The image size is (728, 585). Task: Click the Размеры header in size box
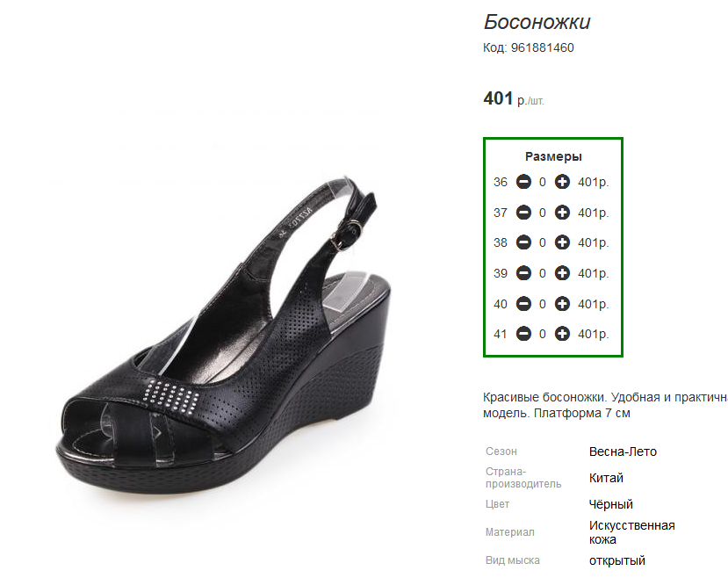(553, 156)
